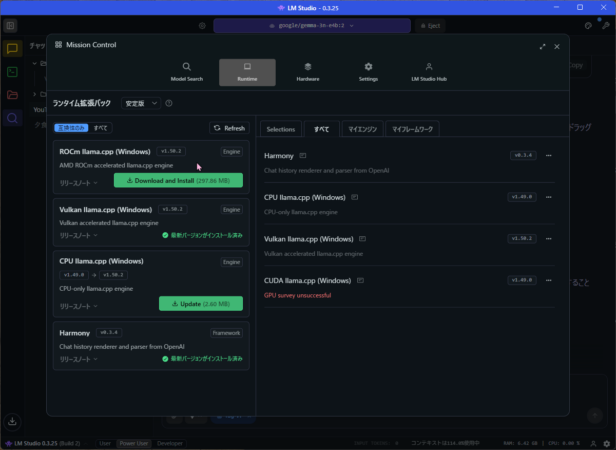Switch to User mode
Image resolution: width=616 pixels, height=450 pixels.
[105, 443]
